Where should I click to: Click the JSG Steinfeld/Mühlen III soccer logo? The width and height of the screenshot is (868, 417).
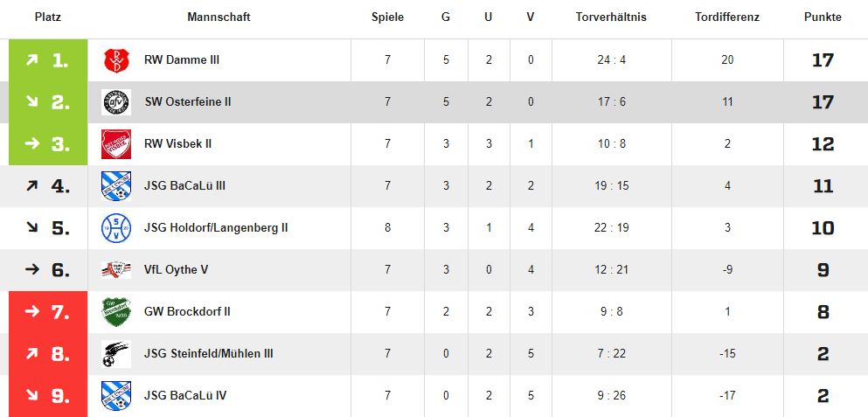115,354
